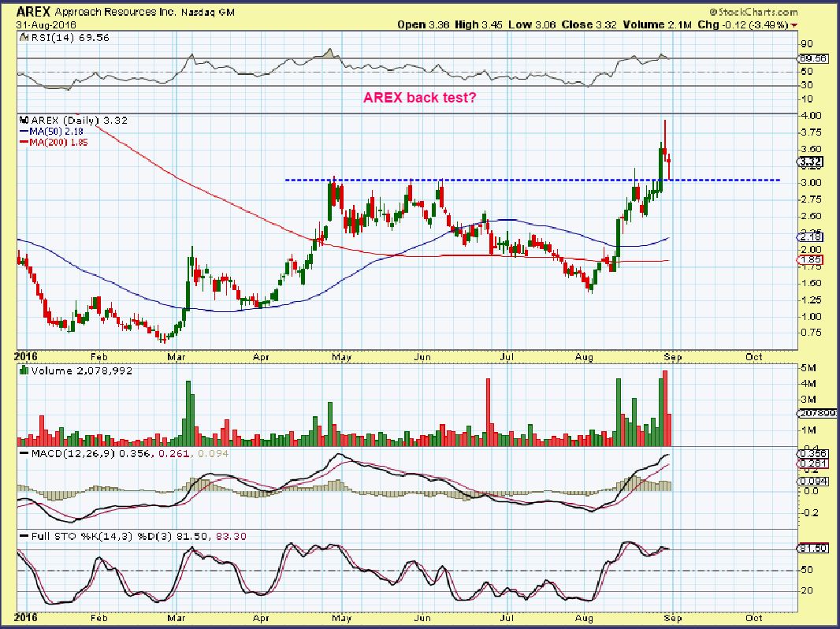Click the Close 3.32 value in header
The width and height of the screenshot is (840, 629).
589,24
